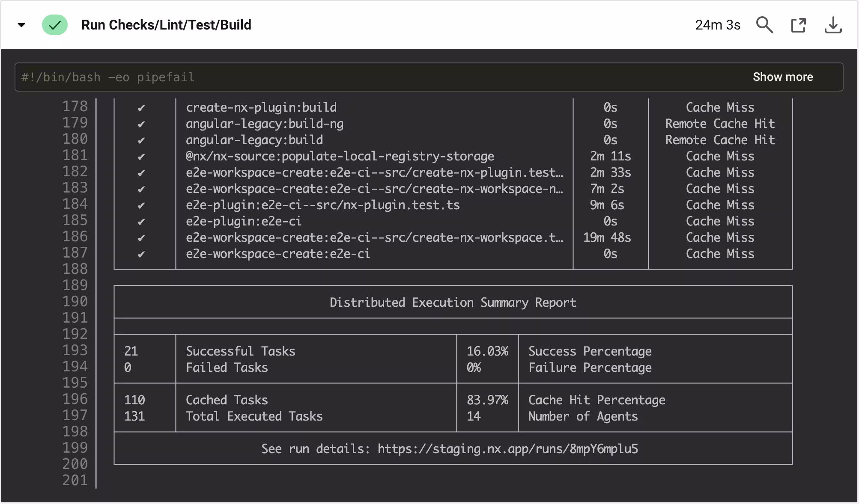This screenshot has width=859, height=504.
Task: Click the Remote Cache Hit status for angular-legacy:build
Action: tap(720, 140)
